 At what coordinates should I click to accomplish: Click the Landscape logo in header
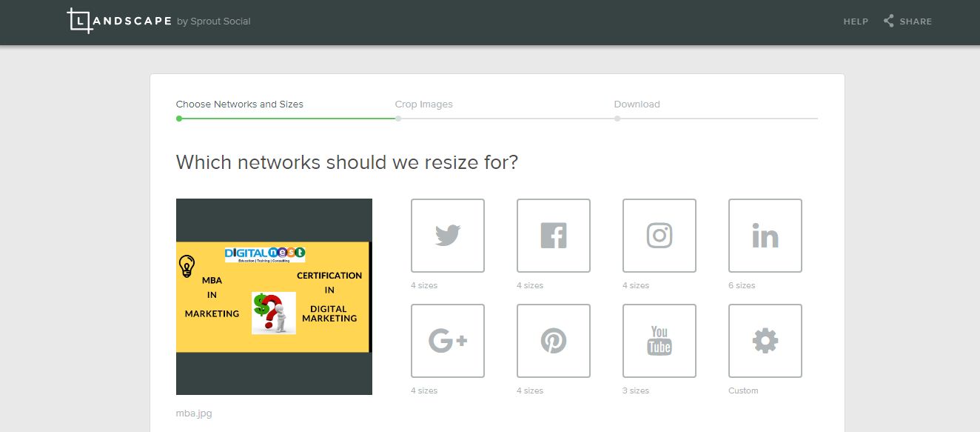point(119,21)
